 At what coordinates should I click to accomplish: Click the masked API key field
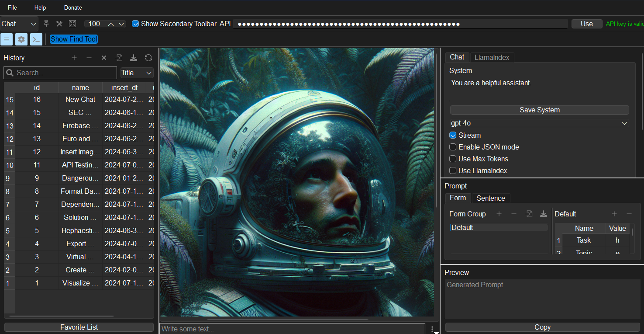click(400, 24)
